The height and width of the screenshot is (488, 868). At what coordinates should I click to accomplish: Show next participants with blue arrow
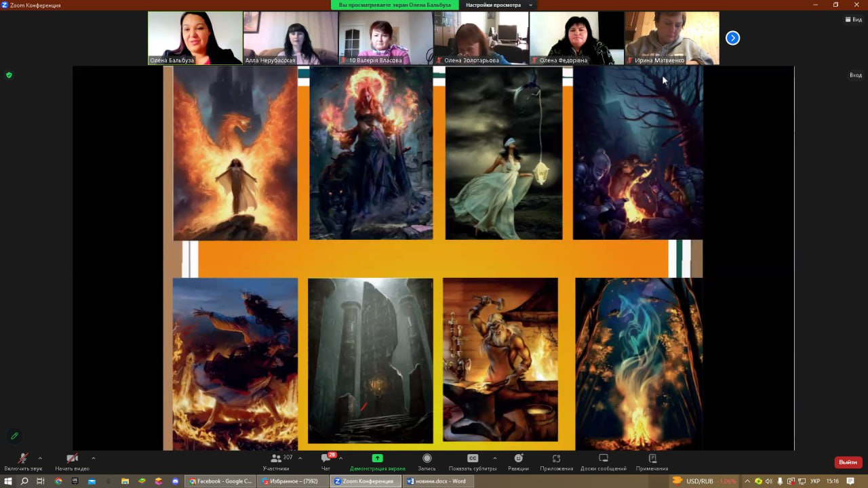coord(732,38)
